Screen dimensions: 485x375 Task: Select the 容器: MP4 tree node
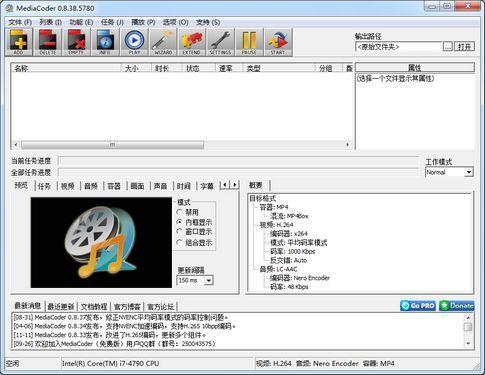[274, 207]
